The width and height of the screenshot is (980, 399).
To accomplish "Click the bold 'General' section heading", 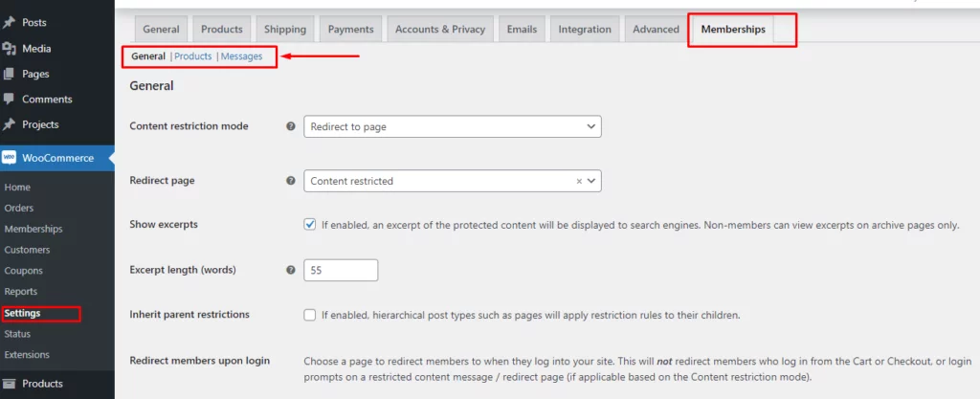I will pos(151,86).
